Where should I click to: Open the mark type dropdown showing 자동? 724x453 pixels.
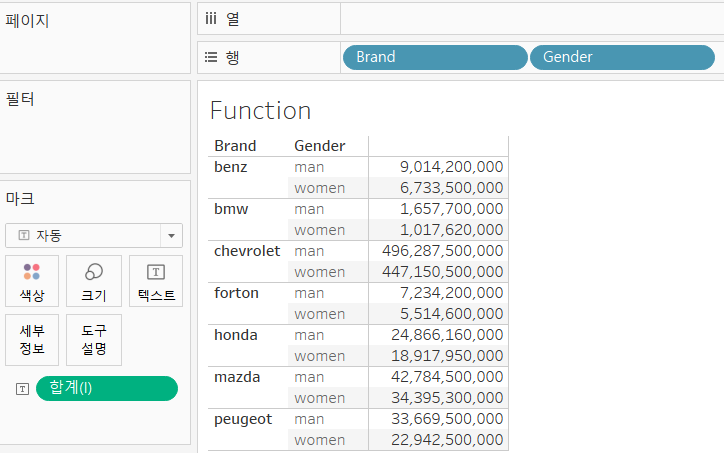(94, 236)
